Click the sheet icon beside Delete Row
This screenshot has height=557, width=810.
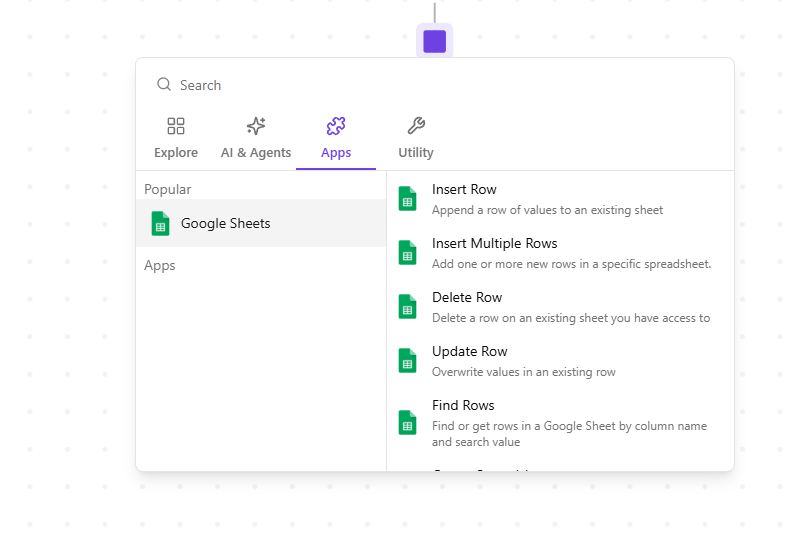[407, 306]
